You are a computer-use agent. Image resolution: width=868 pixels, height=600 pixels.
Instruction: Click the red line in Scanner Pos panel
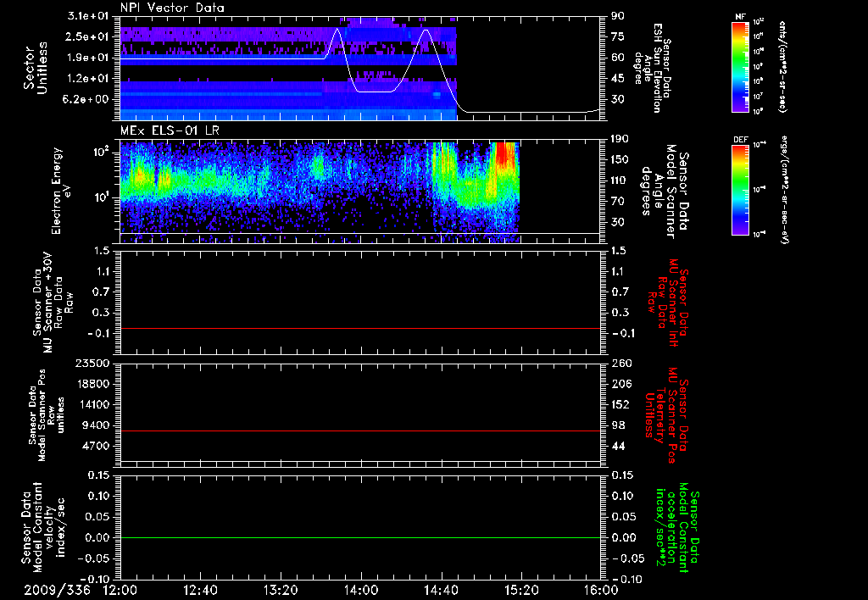click(x=360, y=431)
